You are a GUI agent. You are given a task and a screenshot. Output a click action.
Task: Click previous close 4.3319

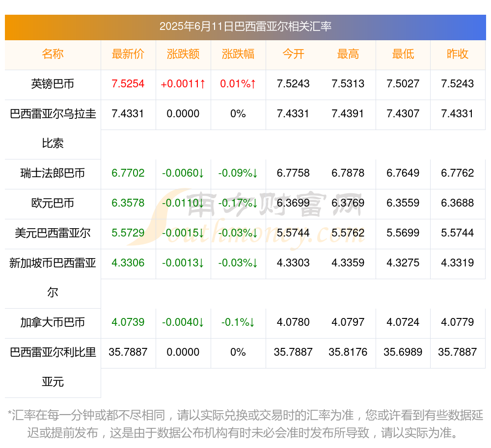(x=458, y=263)
